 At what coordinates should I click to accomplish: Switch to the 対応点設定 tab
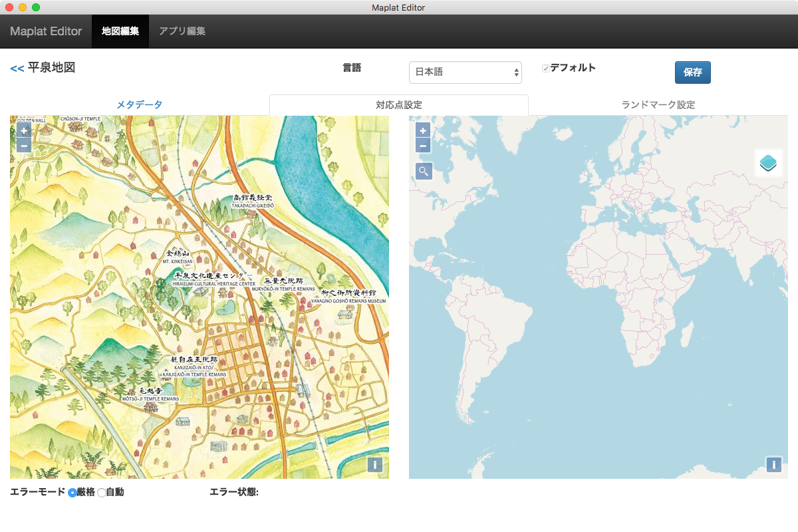coord(399,104)
